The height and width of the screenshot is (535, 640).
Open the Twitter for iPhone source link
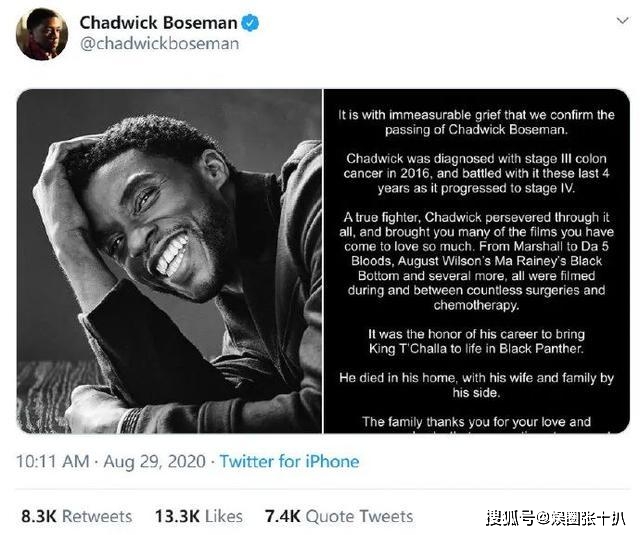(x=289, y=462)
